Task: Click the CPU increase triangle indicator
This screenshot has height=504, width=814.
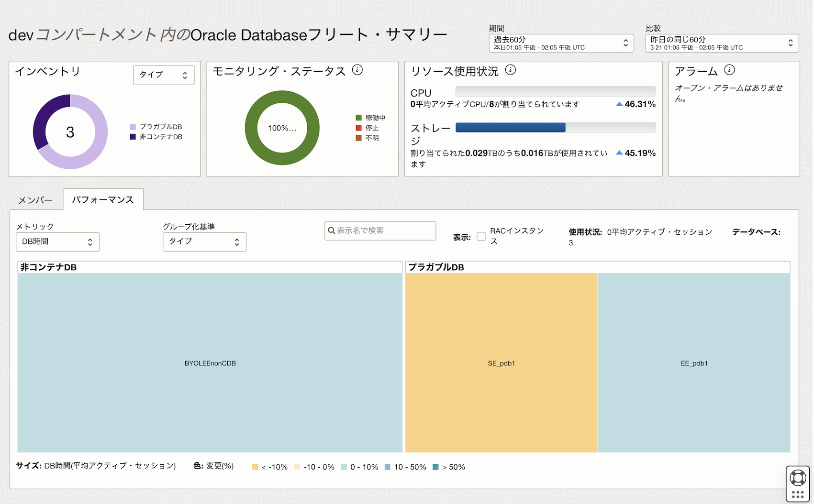Action: click(619, 104)
